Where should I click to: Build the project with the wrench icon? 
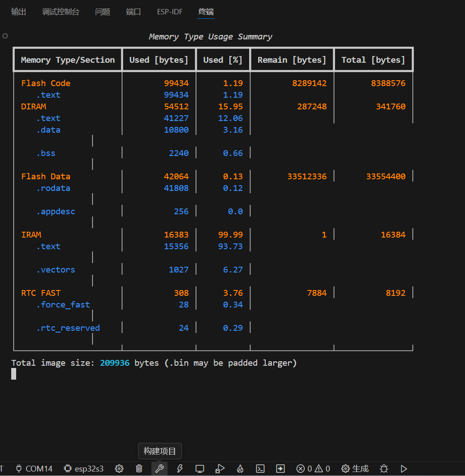pos(159,469)
